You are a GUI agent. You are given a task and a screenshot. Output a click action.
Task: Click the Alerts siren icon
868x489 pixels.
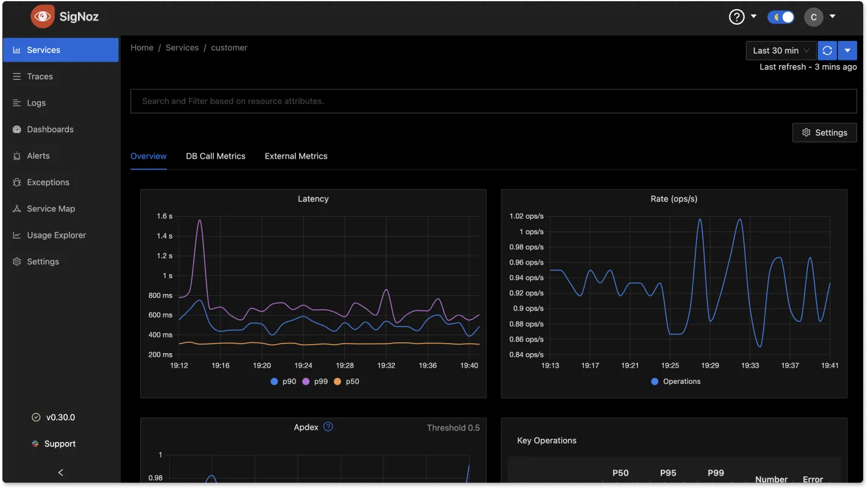click(x=17, y=156)
